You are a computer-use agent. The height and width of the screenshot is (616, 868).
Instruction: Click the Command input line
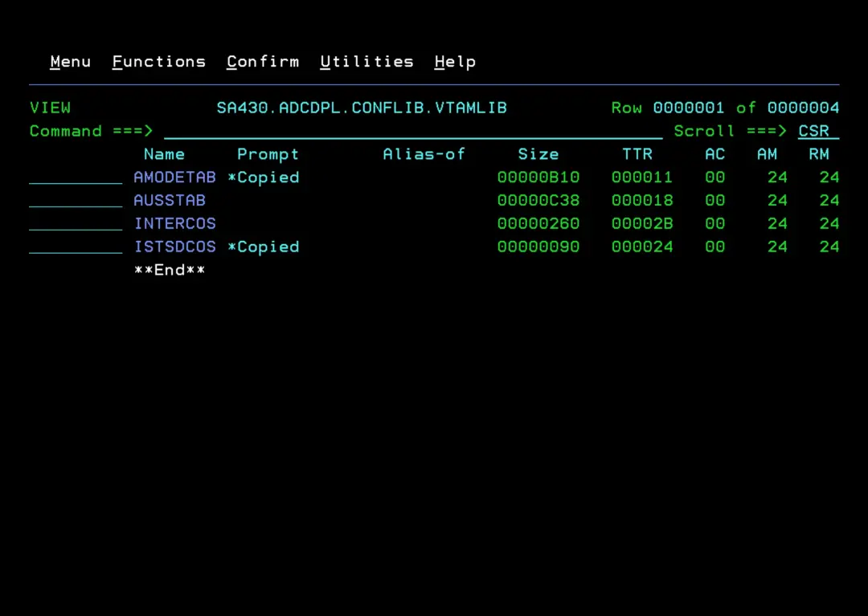(x=413, y=131)
